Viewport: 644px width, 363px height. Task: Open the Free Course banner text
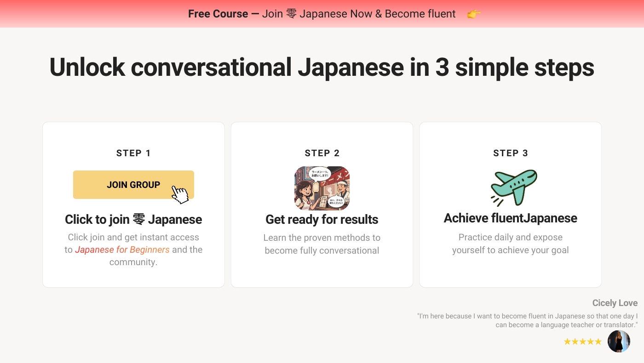point(322,14)
